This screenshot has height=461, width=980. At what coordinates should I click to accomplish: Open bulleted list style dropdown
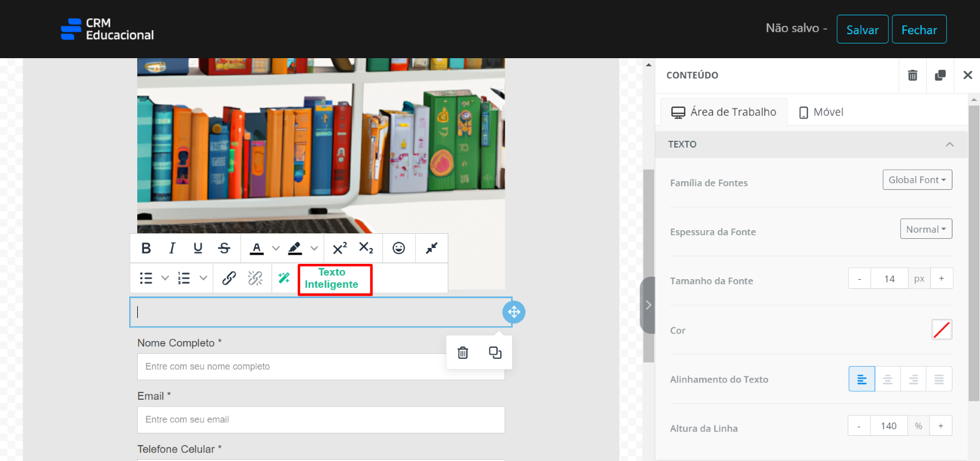(165, 278)
